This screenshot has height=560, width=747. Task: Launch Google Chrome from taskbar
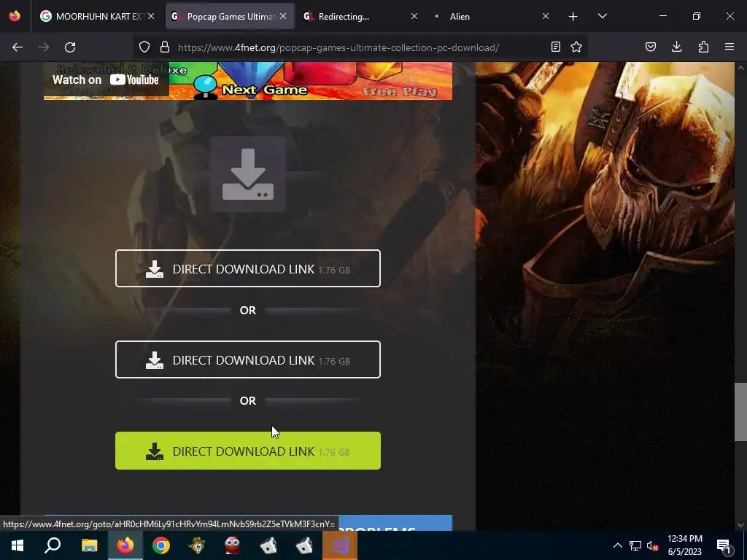[161, 545]
